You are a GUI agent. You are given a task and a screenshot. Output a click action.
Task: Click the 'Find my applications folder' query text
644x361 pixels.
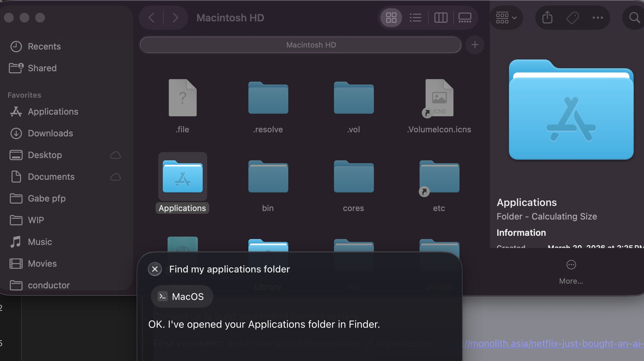pos(230,269)
